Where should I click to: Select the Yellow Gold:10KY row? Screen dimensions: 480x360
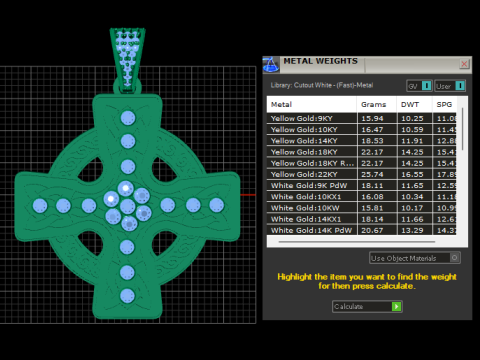361,130
